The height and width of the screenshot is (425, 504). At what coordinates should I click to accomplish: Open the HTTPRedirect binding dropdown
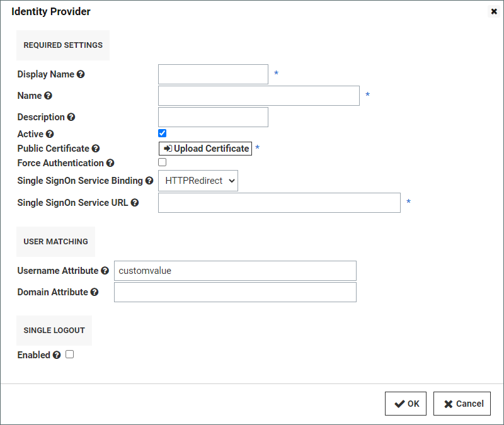point(198,181)
